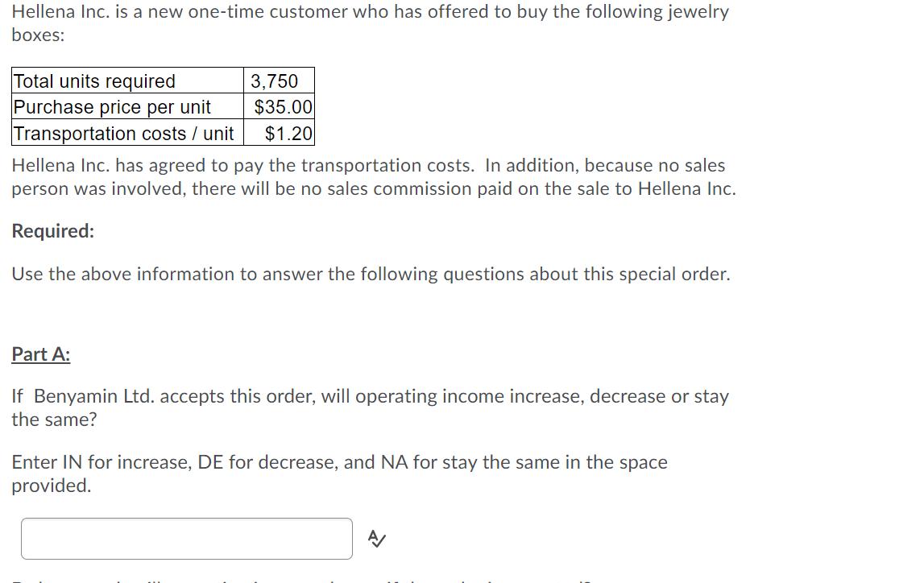The width and height of the screenshot is (924, 583).
Task: Select the Total units required label
Action: click(93, 81)
